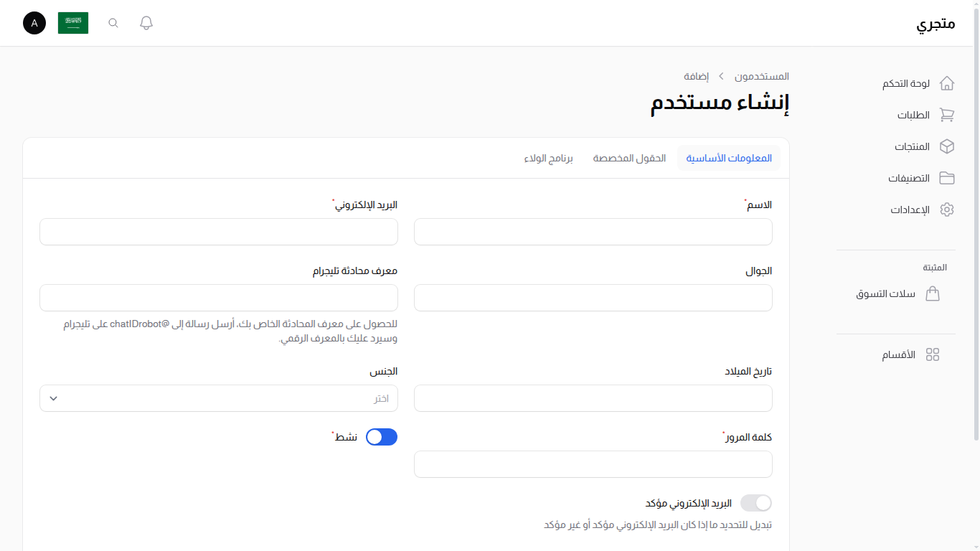
Task: Open the notifications bell icon
Action: pos(146,22)
